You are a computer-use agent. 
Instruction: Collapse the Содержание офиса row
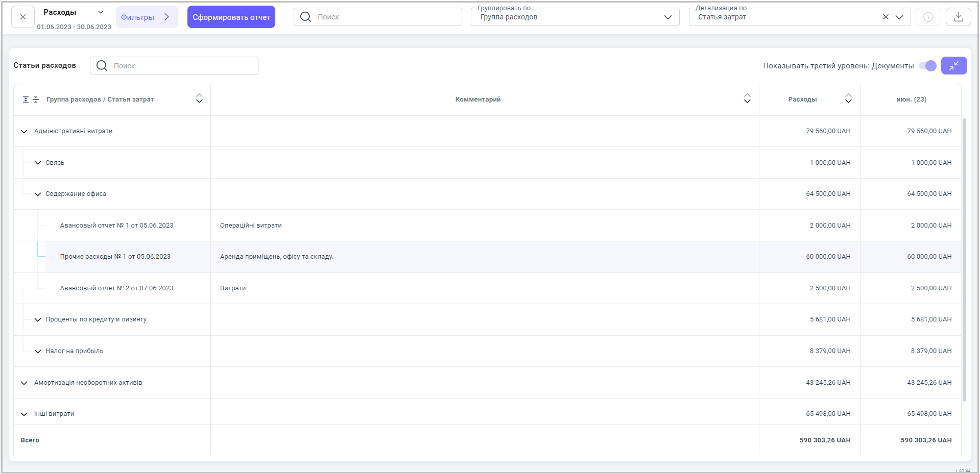tap(38, 194)
